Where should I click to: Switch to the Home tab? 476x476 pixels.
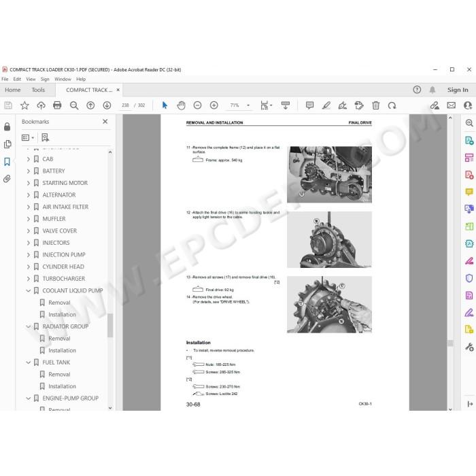13,90
